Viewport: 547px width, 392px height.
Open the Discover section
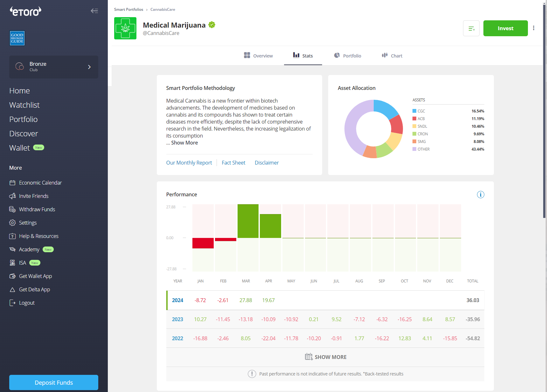coord(24,134)
